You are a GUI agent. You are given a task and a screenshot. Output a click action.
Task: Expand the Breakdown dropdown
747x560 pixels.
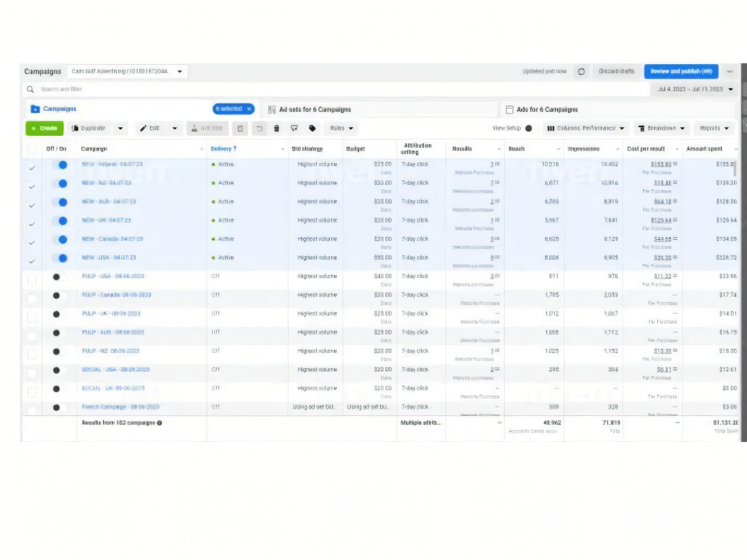[x=661, y=128]
